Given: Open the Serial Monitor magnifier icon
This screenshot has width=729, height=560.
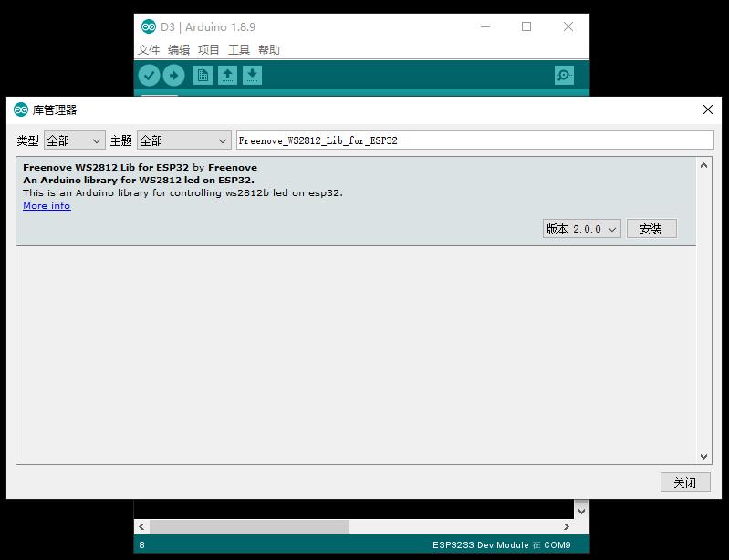Looking at the screenshot, I should pyautogui.click(x=564, y=76).
